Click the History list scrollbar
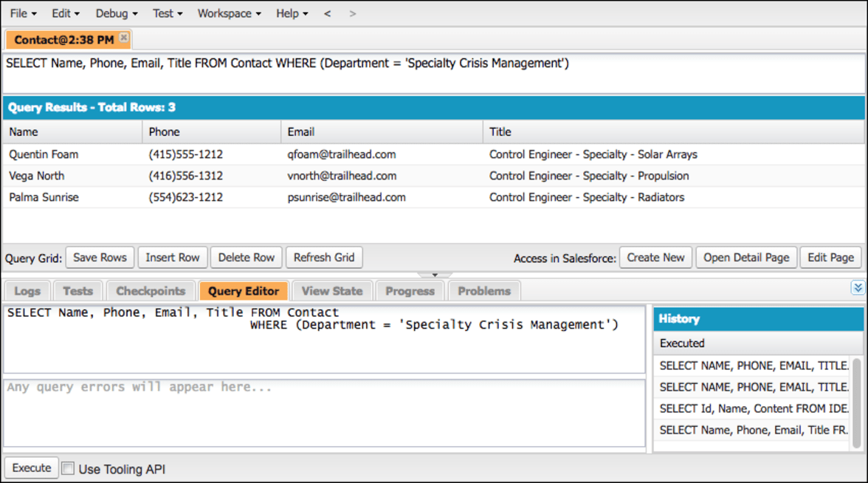Image resolution: width=868 pixels, height=483 pixels. click(x=857, y=403)
